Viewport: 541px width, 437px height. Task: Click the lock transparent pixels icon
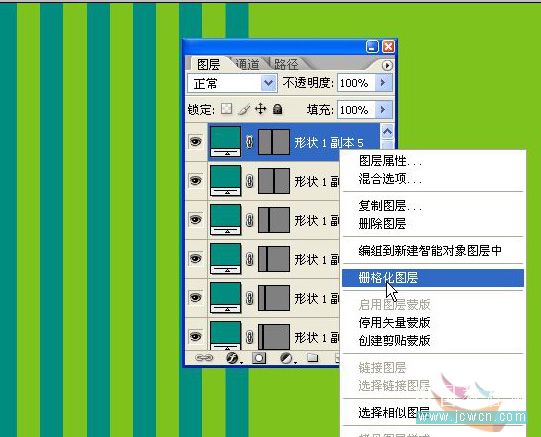click(x=226, y=109)
